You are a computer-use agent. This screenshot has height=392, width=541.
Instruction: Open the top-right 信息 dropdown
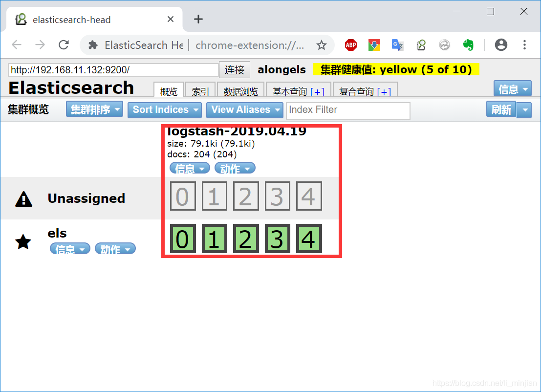point(512,89)
